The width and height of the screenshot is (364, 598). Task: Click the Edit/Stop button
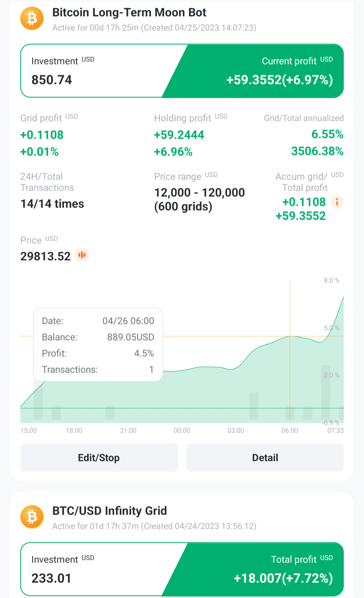coord(99,458)
